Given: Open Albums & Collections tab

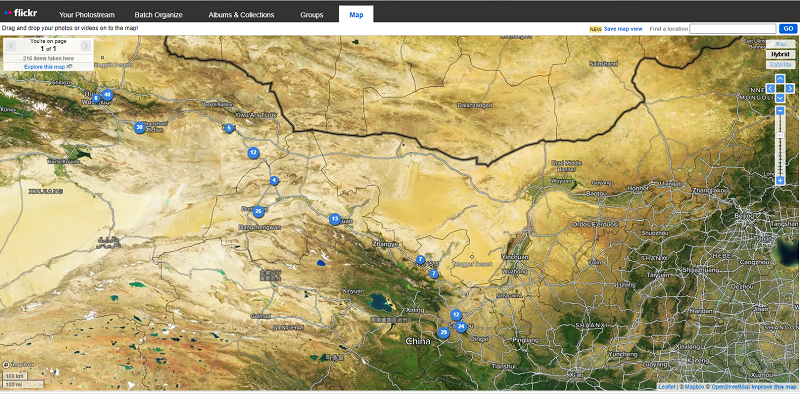Looking at the screenshot, I should (241, 15).
